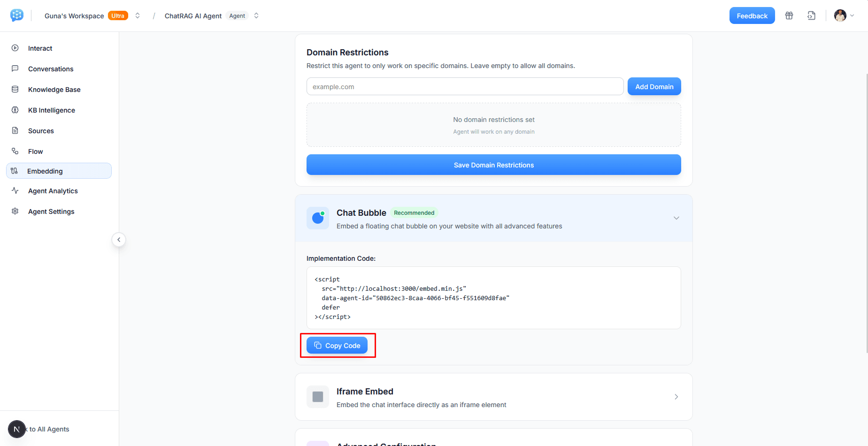The width and height of the screenshot is (868, 446).
Task: Click the Interact play icon
Action: (15, 48)
